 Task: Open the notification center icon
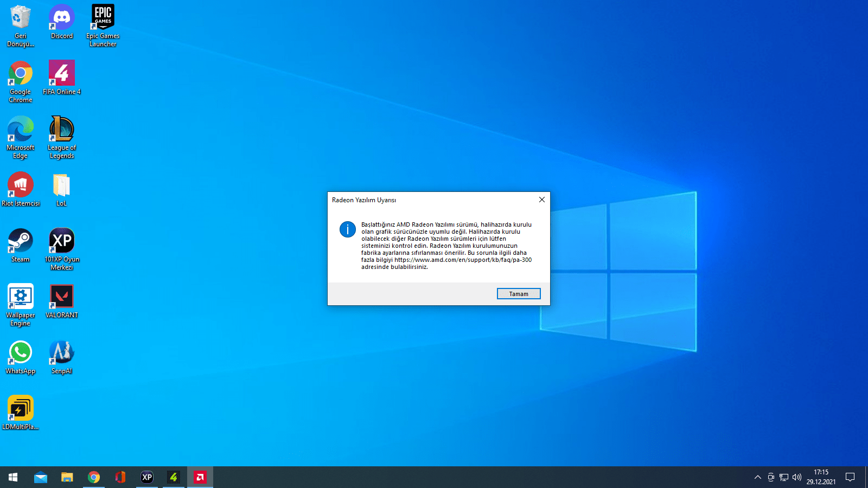850,477
